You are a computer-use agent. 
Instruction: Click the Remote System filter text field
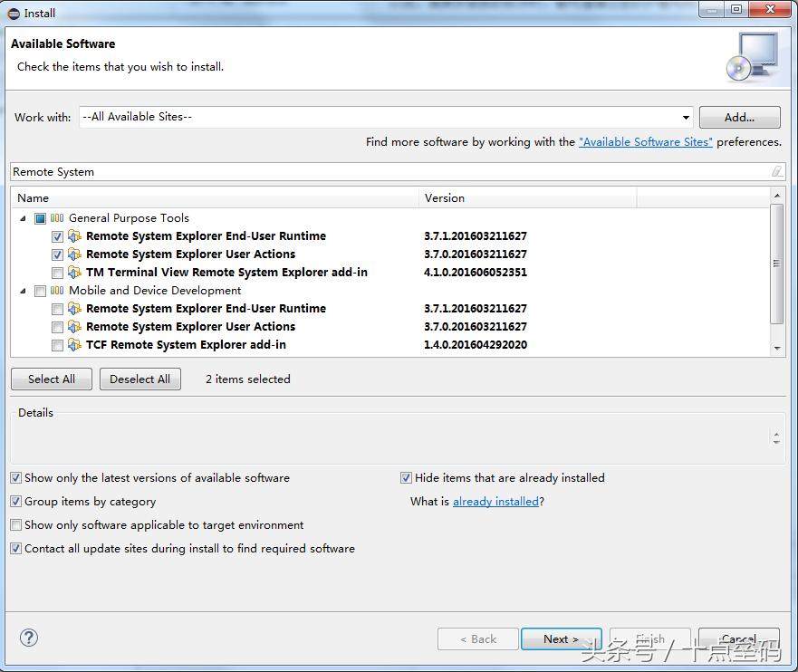coord(389,171)
